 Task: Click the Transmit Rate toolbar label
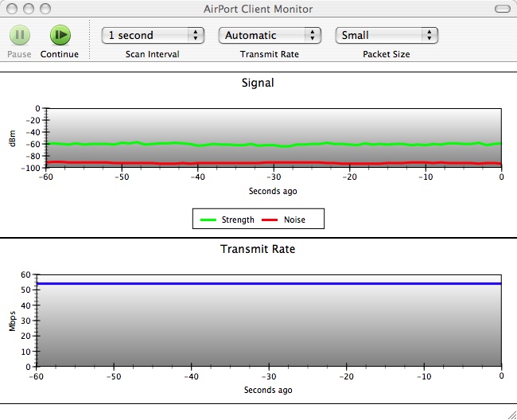click(x=270, y=54)
